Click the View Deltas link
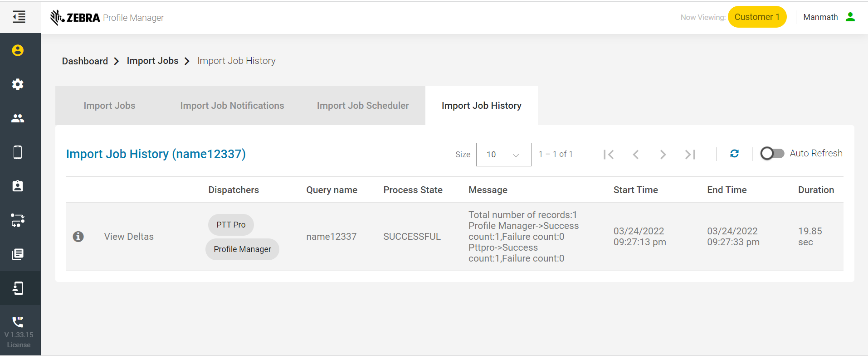The height and width of the screenshot is (359, 868). coord(129,237)
